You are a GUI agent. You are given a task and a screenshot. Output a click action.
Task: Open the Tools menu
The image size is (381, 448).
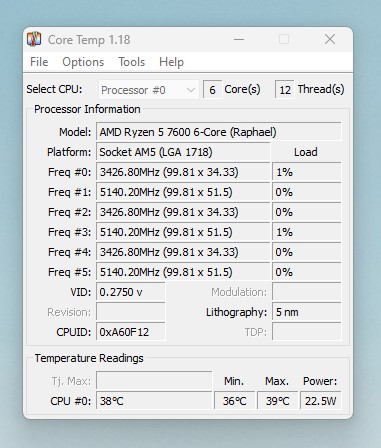pos(132,62)
